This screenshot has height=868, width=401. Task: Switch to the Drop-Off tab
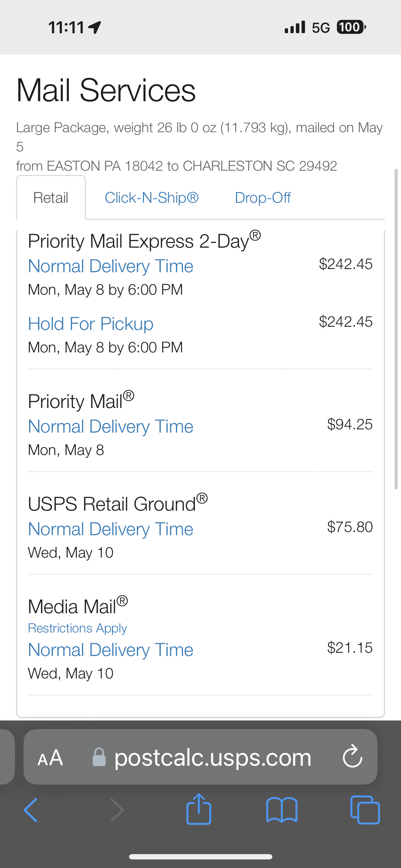[263, 198]
